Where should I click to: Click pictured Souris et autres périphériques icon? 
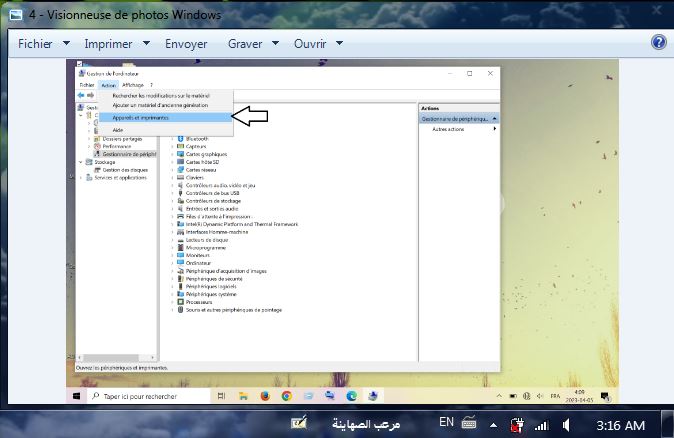click(181, 309)
